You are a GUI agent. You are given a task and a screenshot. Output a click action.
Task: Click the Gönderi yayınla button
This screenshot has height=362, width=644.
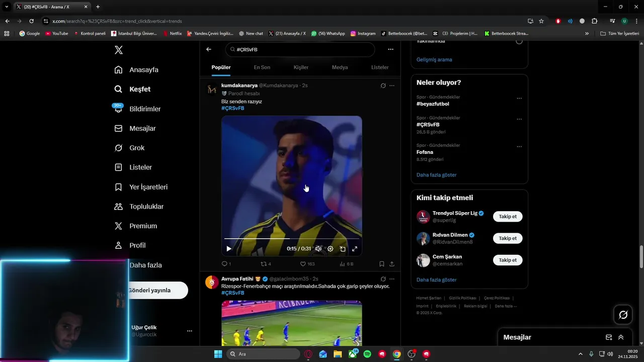(158, 290)
